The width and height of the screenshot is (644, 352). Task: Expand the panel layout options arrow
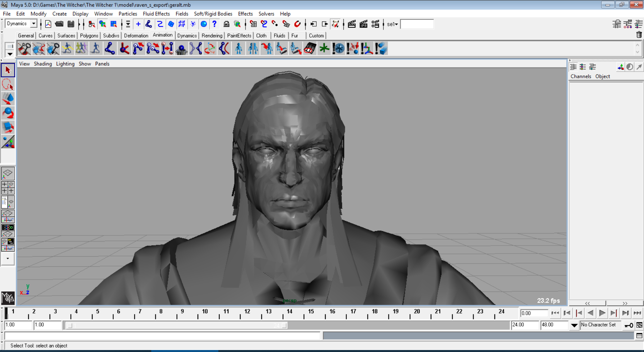[8, 259]
